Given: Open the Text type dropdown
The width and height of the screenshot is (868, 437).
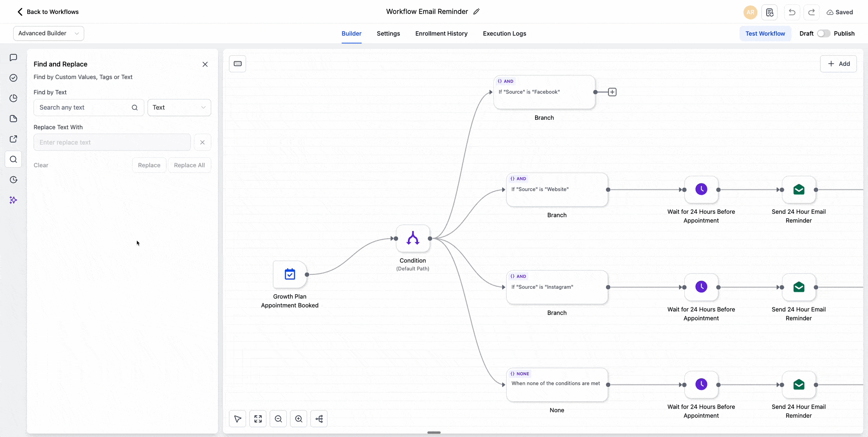Looking at the screenshot, I should (x=179, y=108).
